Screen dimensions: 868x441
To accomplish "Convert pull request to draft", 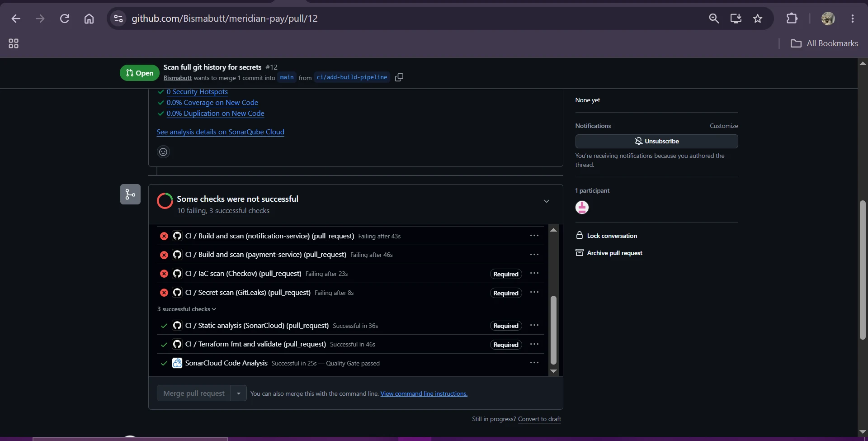I will 539,419.
